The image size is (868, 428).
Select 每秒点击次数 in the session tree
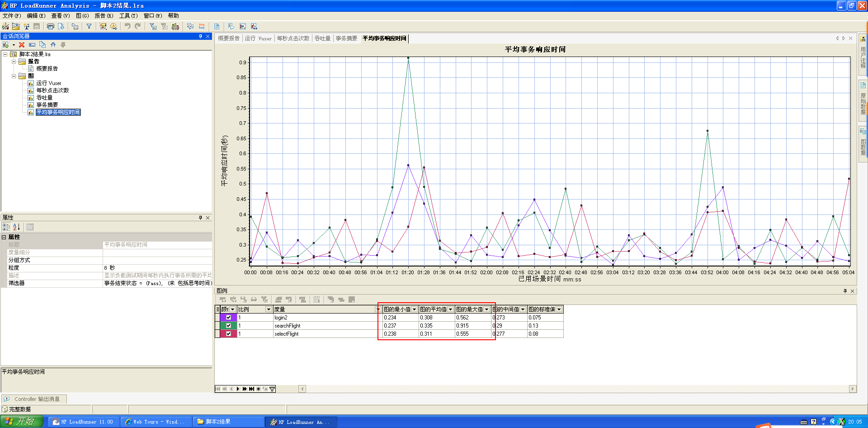tap(52, 90)
